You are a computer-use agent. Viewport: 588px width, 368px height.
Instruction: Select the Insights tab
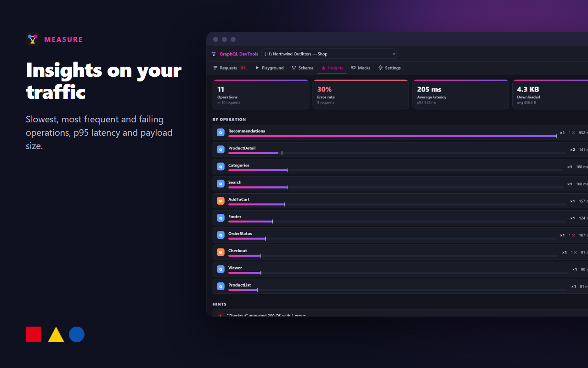(332, 68)
